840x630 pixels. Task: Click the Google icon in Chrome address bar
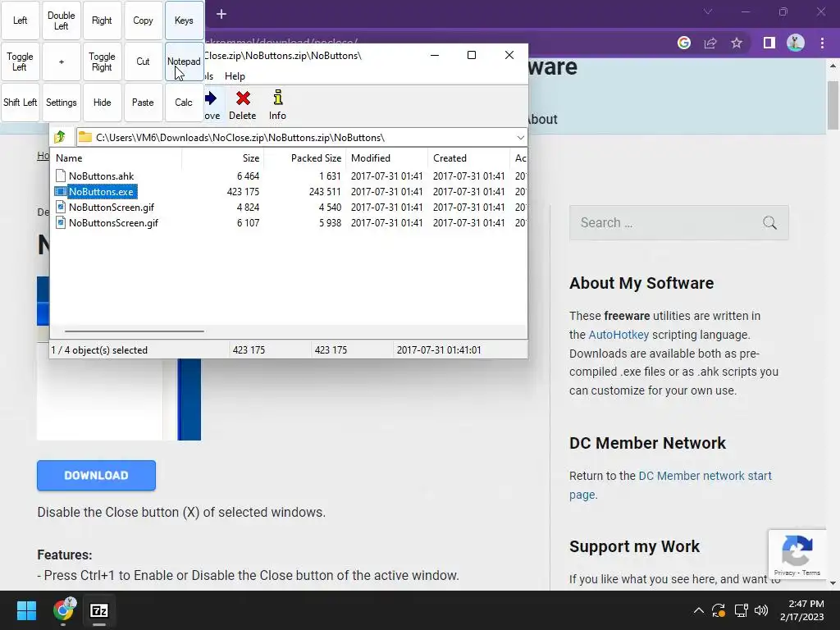(684, 43)
